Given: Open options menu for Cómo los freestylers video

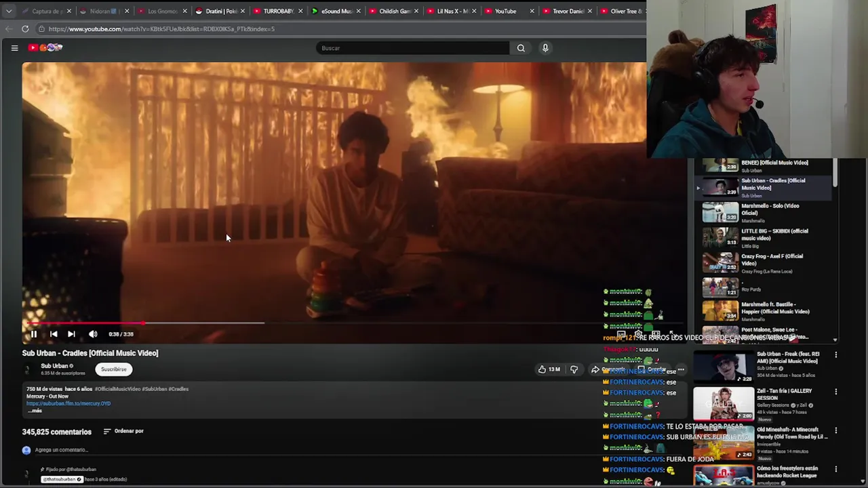Looking at the screenshot, I should (x=835, y=469).
